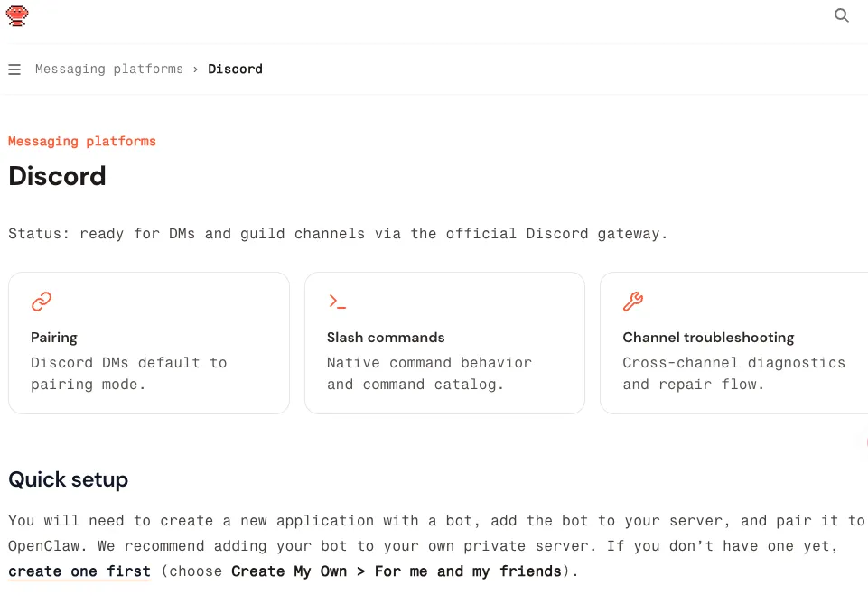The height and width of the screenshot is (613, 868).
Task: Click the terminal prompt icon for Slash commands
Action: (x=337, y=302)
